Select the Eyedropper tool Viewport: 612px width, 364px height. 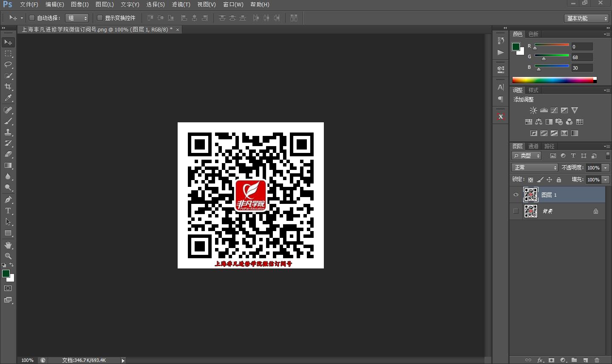(x=8, y=98)
